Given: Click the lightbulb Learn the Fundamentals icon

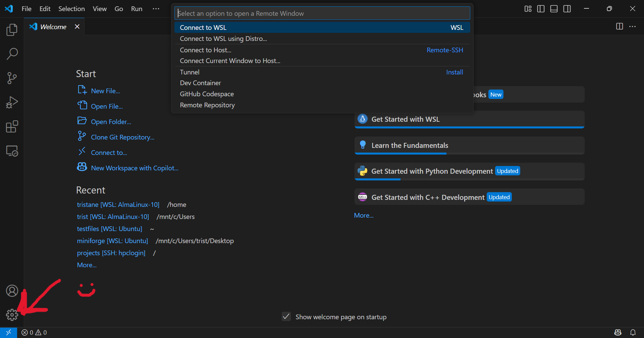Looking at the screenshot, I should coord(363,145).
